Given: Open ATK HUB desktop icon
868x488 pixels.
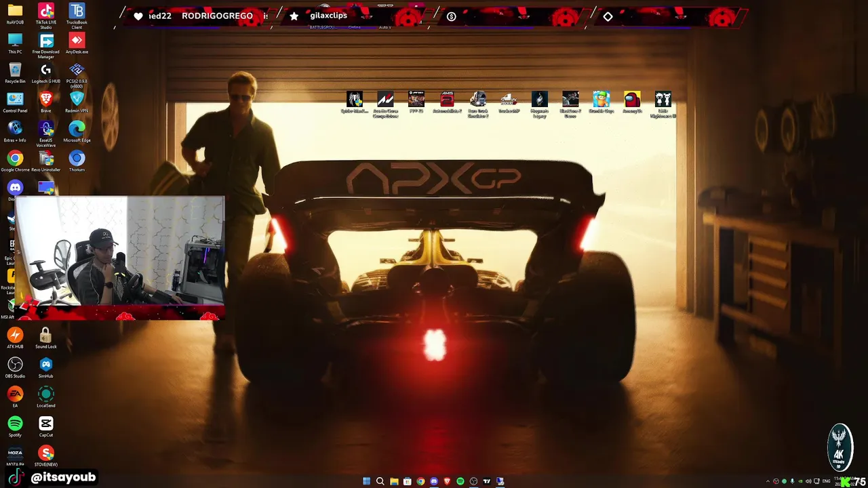Looking at the screenshot, I should [x=15, y=338].
